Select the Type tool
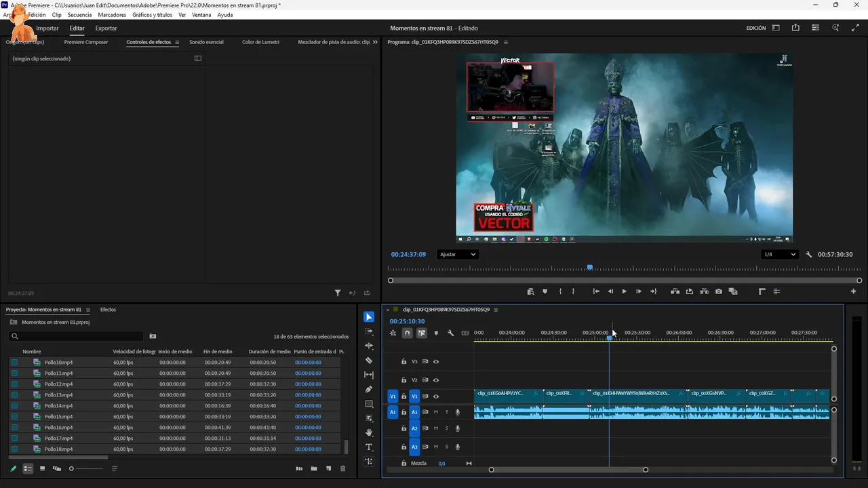The width and height of the screenshot is (868, 488). [369, 447]
